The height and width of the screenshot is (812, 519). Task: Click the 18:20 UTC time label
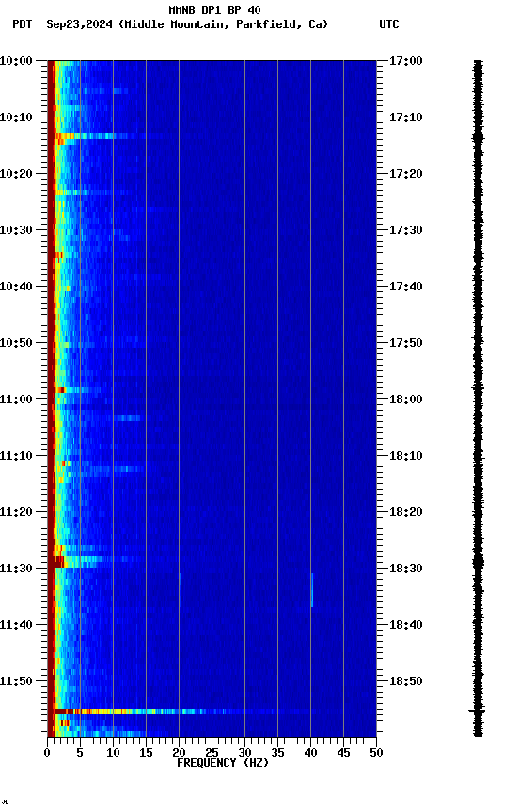tap(406, 512)
